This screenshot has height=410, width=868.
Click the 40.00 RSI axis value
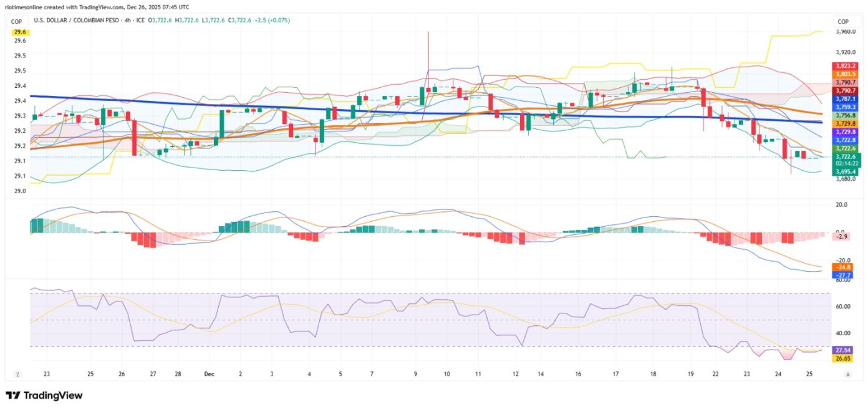(842, 333)
